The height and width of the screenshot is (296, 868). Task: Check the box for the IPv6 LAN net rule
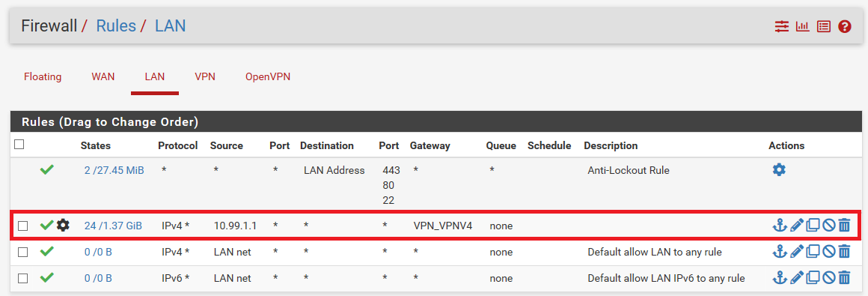(22, 278)
